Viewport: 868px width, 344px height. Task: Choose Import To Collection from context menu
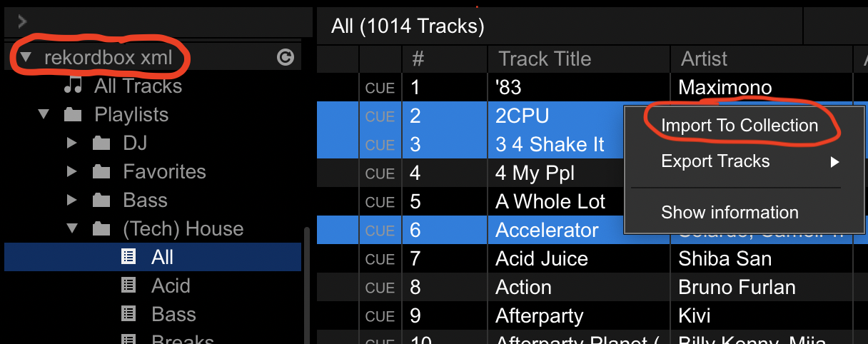740,126
